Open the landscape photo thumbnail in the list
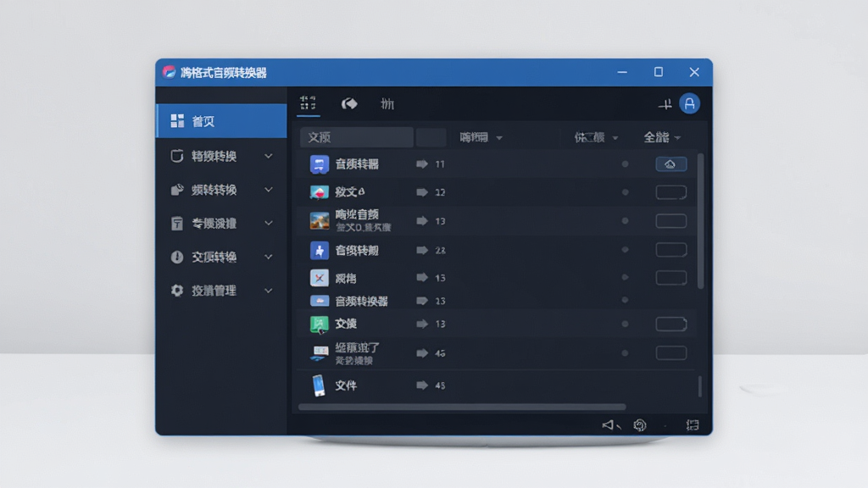The height and width of the screenshot is (488, 868). tap(320, 221)
